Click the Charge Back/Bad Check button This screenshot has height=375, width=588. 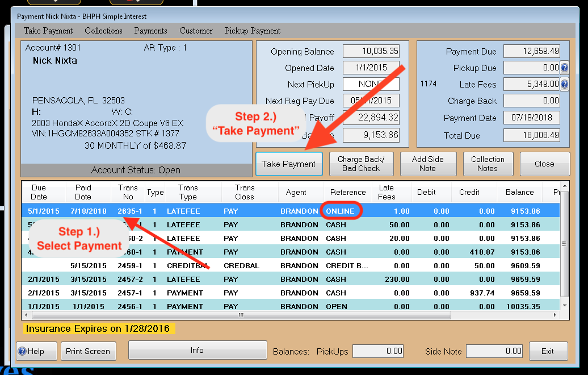tap(361, 164)
